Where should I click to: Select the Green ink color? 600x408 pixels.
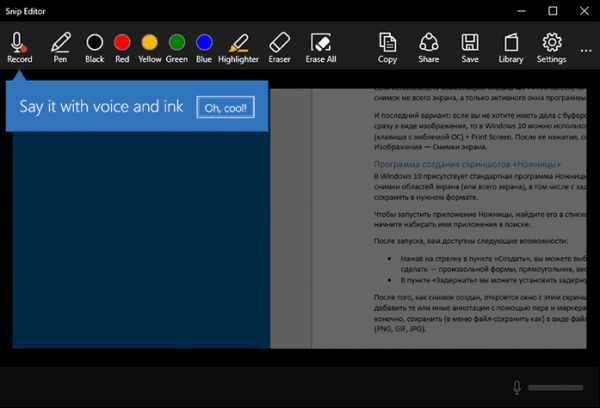click(x=177, y=46)
